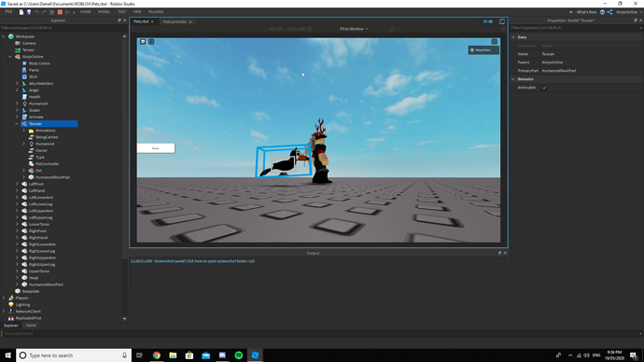Switch to the PetController script tab
This screenshot has height=362, width=644.
175,21
